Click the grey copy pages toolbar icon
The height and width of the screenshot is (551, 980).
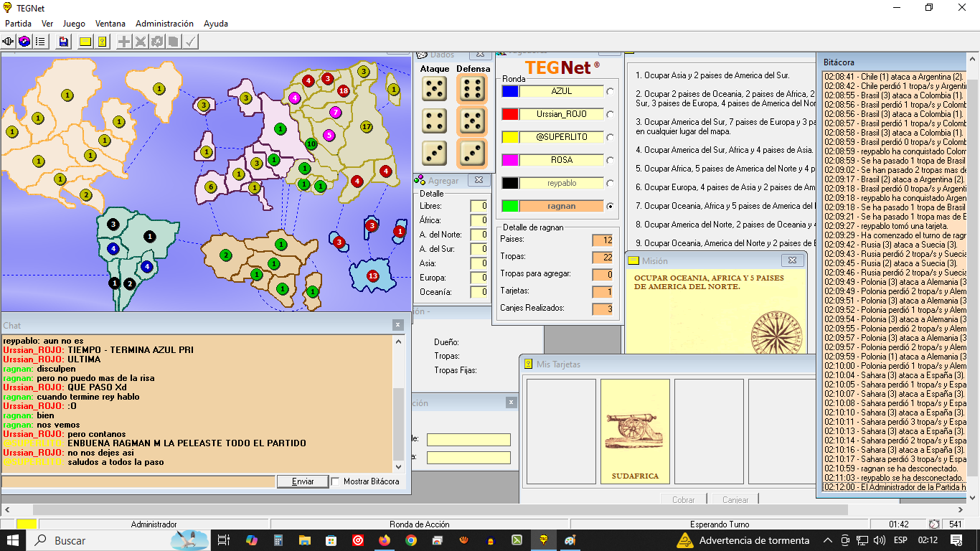click(x=173, y=42)
